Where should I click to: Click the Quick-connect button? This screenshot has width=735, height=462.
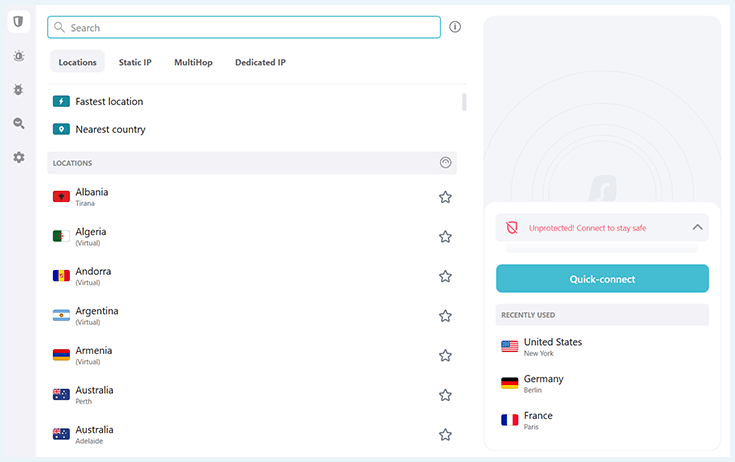pos(602,279)
